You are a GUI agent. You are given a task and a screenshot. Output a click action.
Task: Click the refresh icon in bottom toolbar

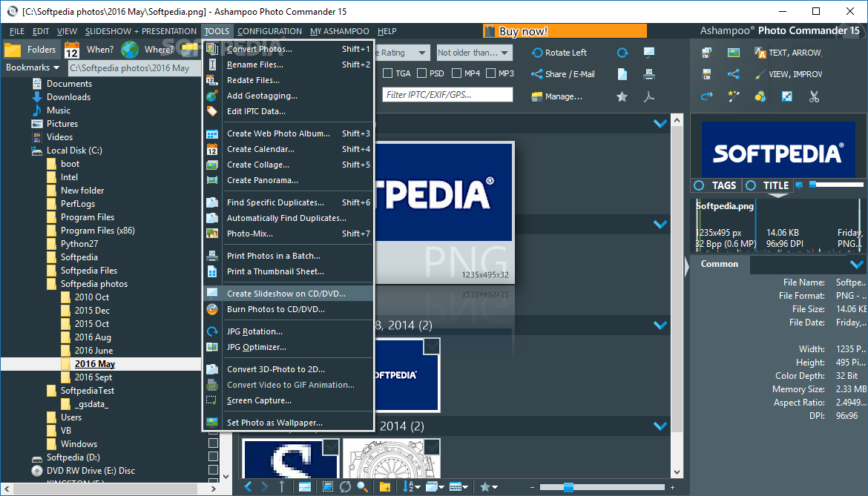346,486
